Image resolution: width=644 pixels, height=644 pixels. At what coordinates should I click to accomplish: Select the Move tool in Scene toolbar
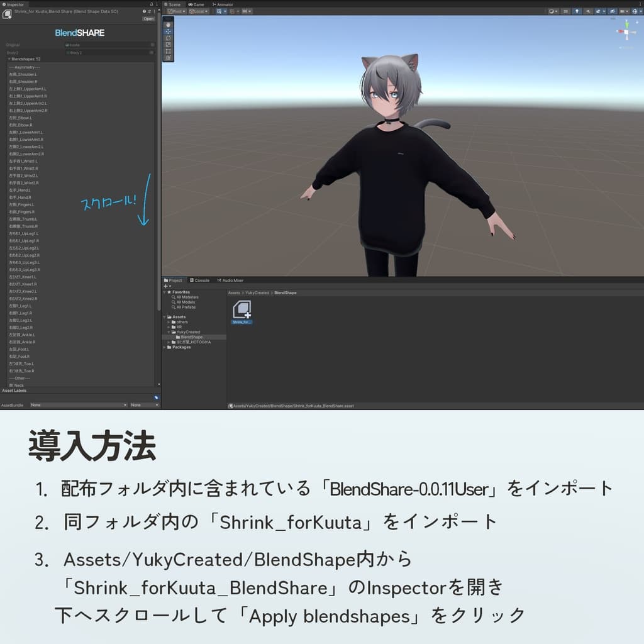[168, 31]
